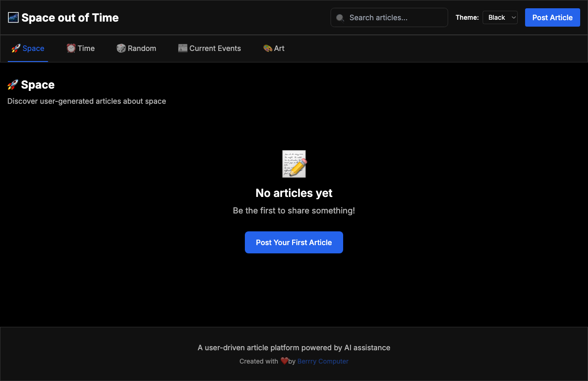Expand the Theme selector chevron arrow
588x381 pixels.
tap(514, 17)
